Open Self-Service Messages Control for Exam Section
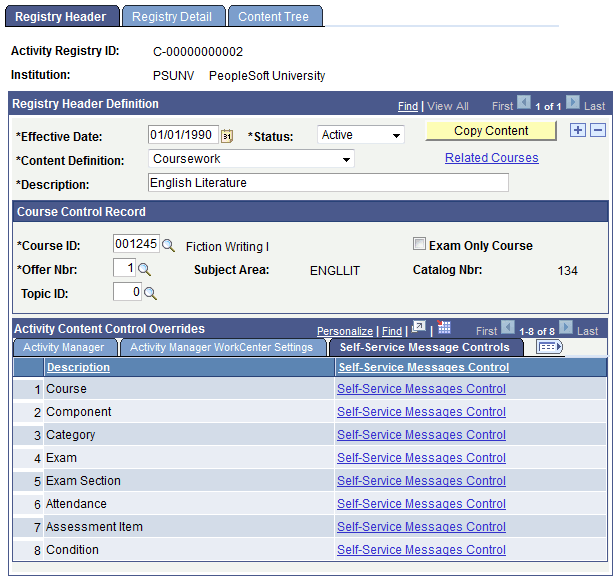616x581 pixels. 421,480
